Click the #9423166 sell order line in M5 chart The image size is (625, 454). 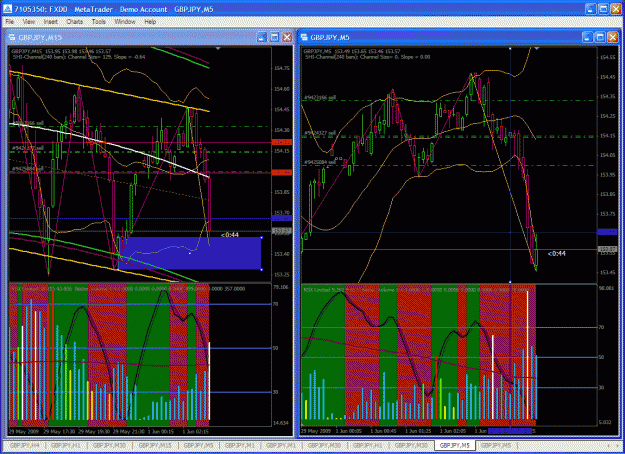(448, 100)
